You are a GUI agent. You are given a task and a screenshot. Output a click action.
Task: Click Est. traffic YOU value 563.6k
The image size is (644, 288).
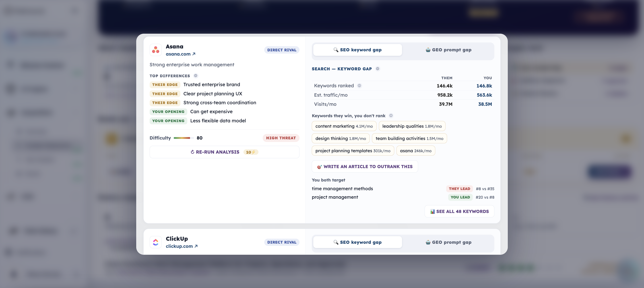coord(484,95)
